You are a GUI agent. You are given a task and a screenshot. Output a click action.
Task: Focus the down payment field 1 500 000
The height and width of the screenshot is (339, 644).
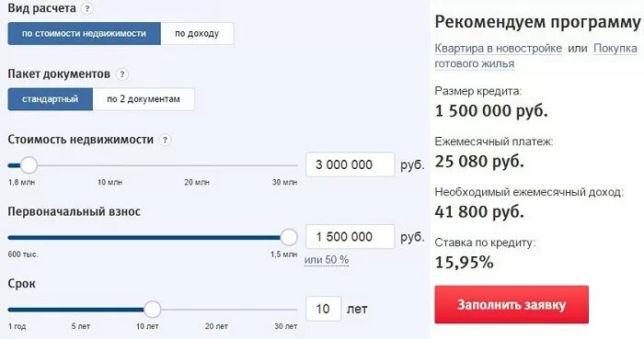point(351,236)
